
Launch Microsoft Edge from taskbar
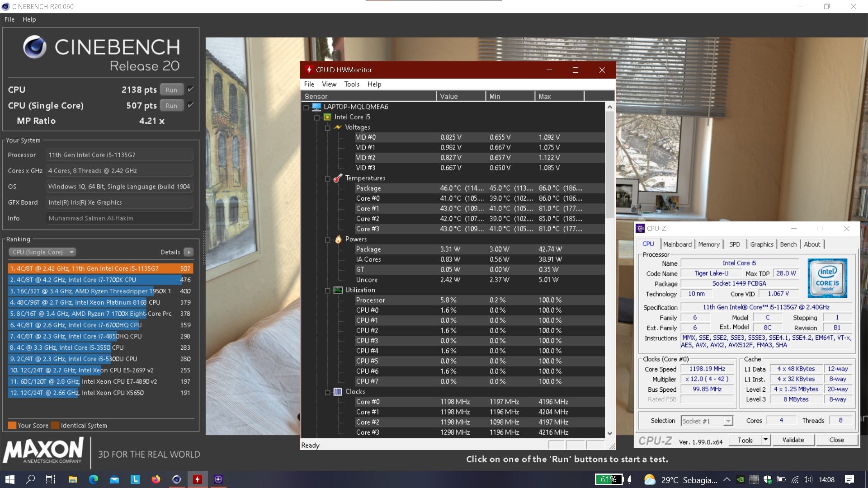(x=94, y=479)
